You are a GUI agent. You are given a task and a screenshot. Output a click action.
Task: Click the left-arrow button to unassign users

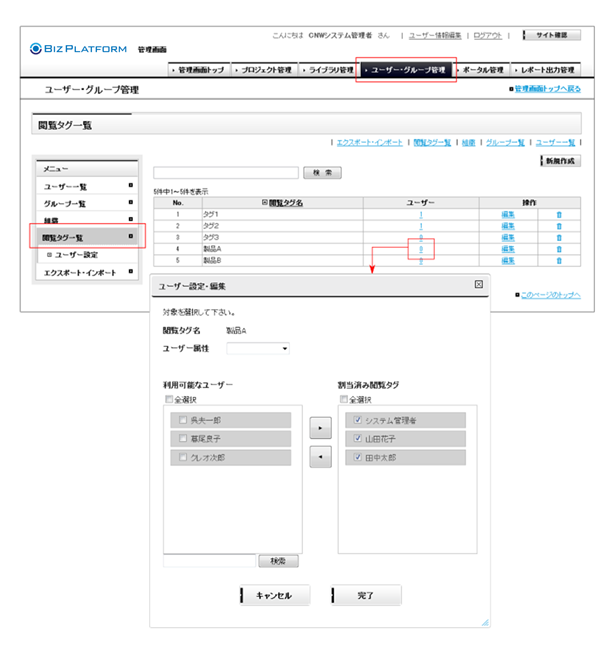[x=320, y=457]
